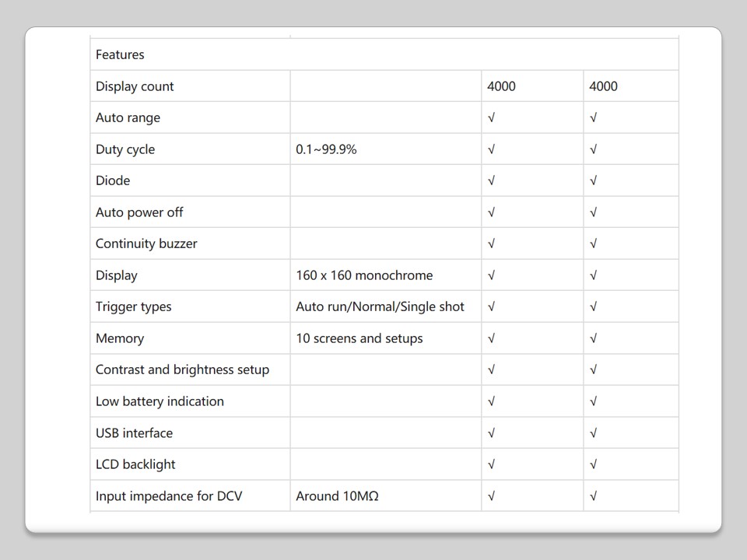Select the Auto range label cell
Viewport: 747px width, 560px height.
point(128,117)
